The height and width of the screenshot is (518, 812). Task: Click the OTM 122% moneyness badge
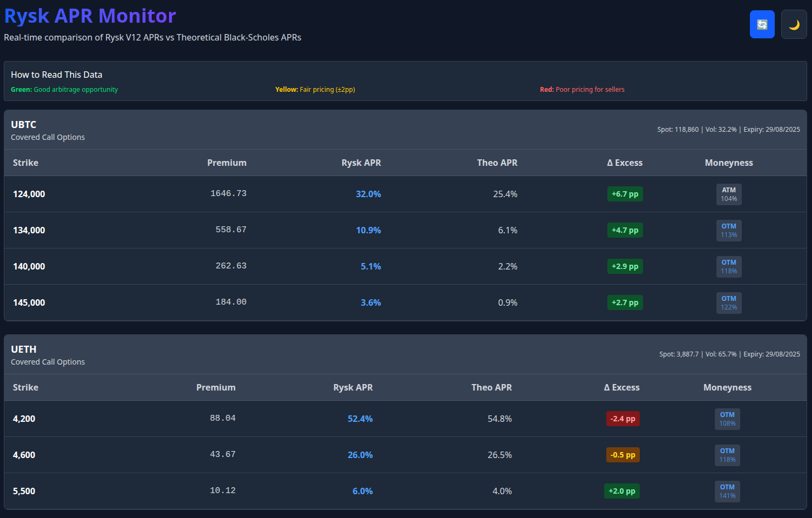point(729,303)
